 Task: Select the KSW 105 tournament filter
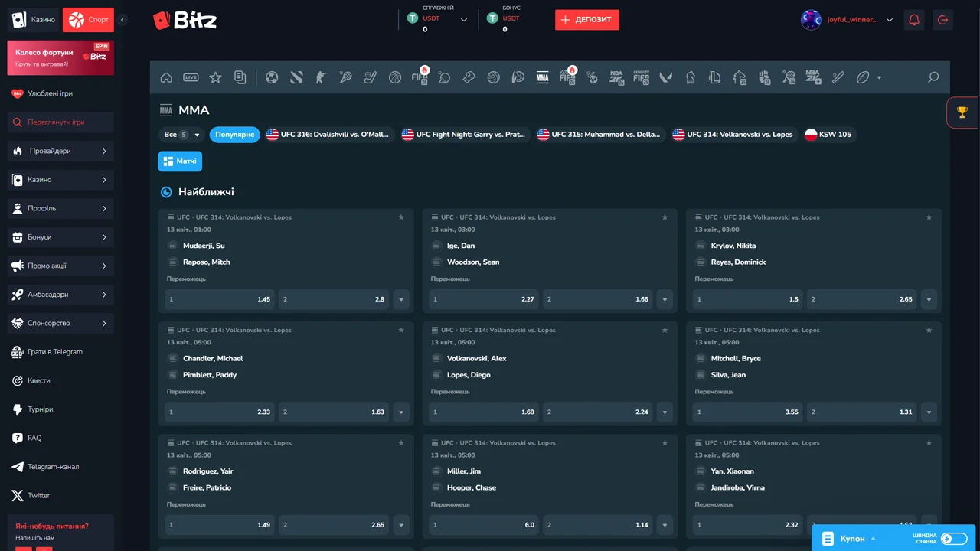tap(828, 135)
